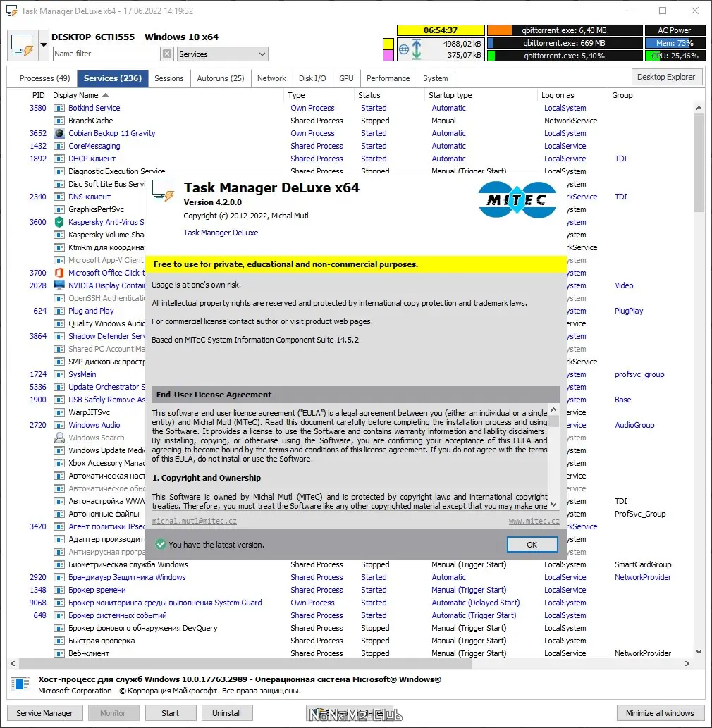This screenshot has width=712, height=728.
Task: Select the CoreMessaging service row
Action: (x=349, y=146)
